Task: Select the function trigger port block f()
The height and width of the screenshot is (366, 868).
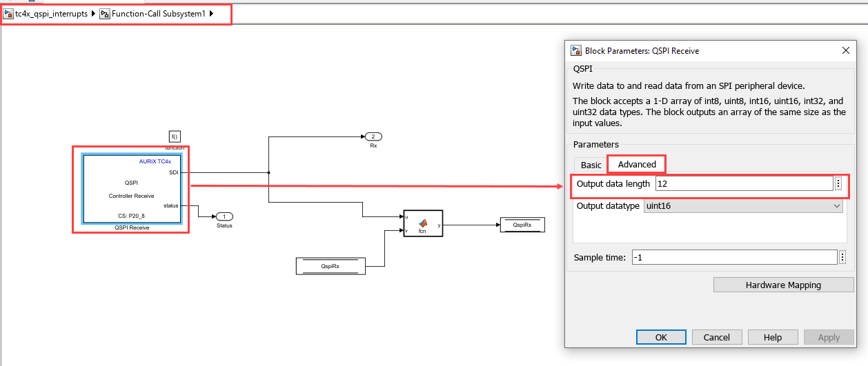Action: pos(175,137)
